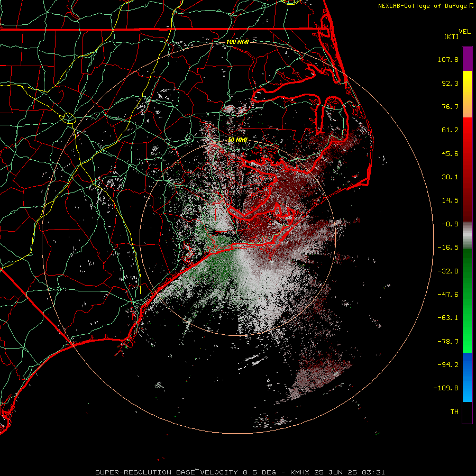
Task: Pick the gray near-zero segment of the color bar
Action: click(467, 234)
